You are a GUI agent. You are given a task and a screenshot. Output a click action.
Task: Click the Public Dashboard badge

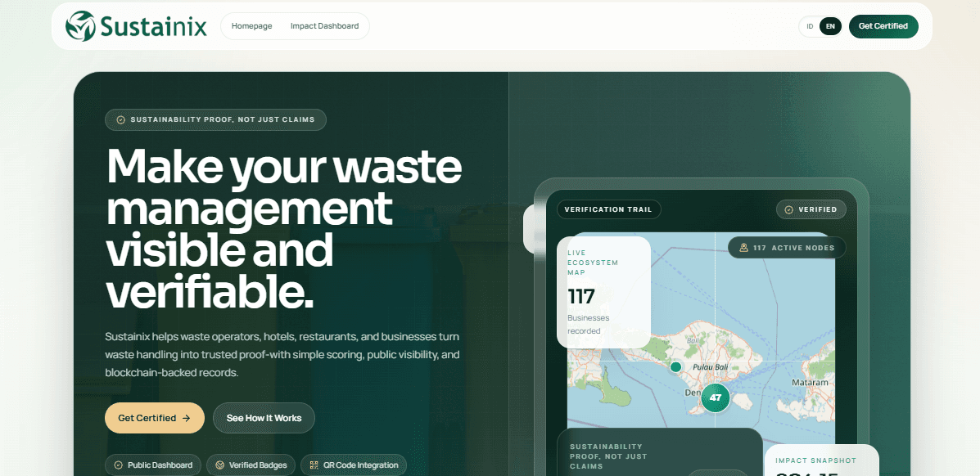click(153, 465)
